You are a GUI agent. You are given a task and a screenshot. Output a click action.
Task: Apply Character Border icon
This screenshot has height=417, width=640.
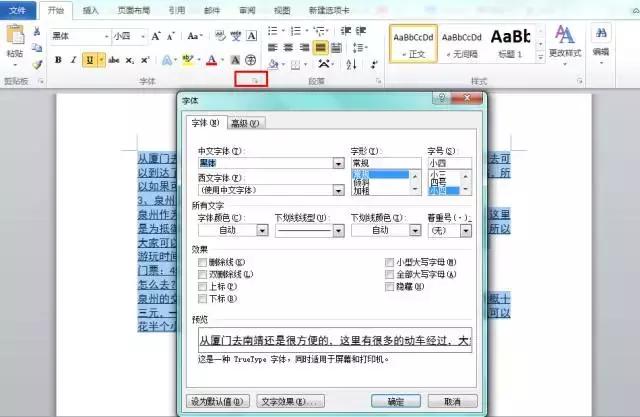tap(252, 36)
